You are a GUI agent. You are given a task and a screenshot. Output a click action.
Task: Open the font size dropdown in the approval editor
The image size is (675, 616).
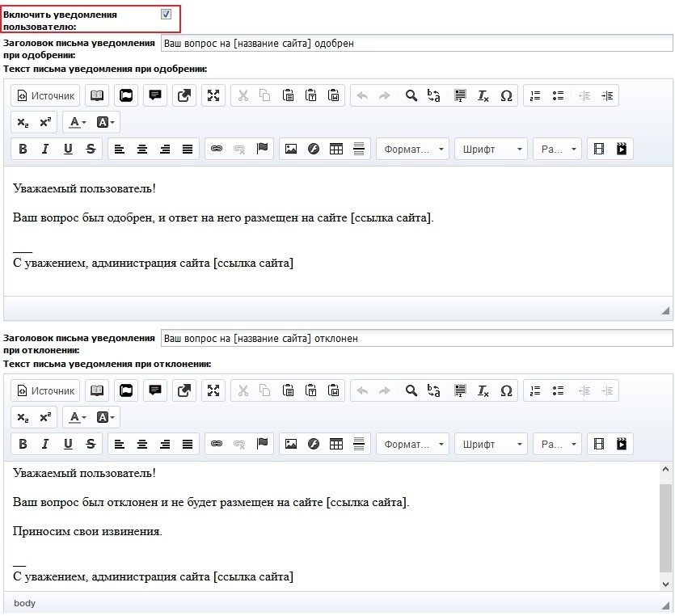pyautogui.click(x=558, y=149)
